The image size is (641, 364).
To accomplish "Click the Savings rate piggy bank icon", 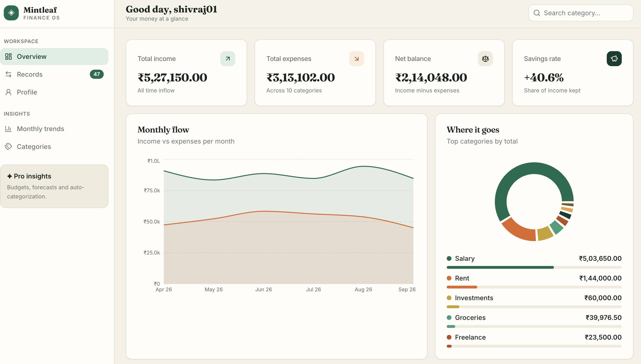I will pyautogui.click(x=614, y=59).
